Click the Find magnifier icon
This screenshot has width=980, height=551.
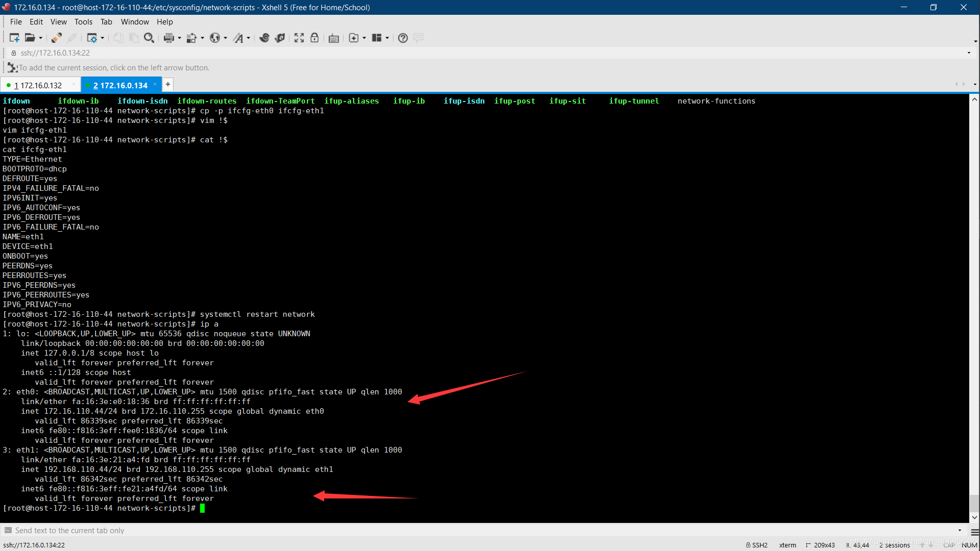point(149,38)
